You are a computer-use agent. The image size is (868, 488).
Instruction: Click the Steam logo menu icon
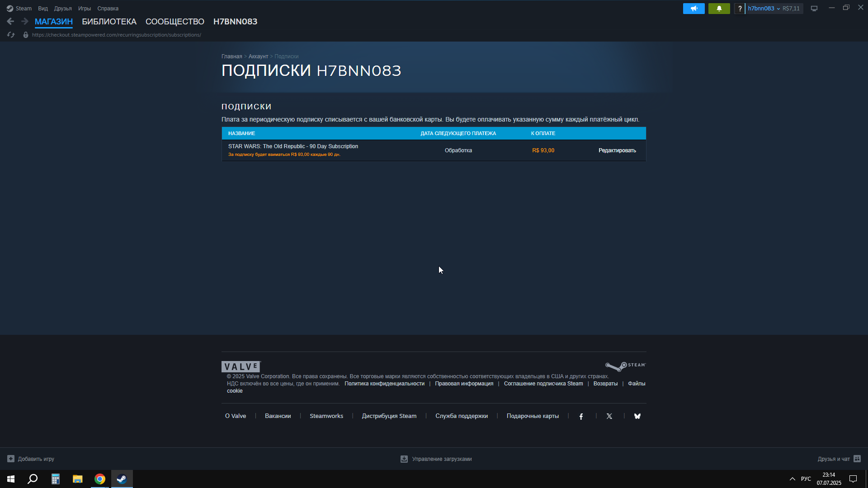10,9
